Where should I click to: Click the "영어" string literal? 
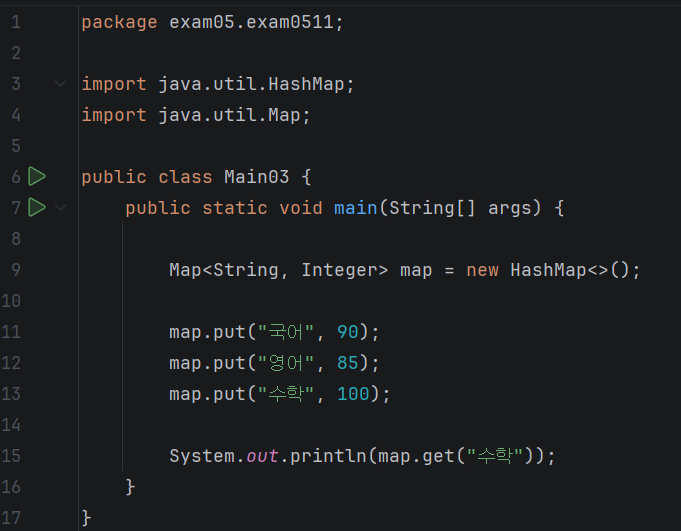(286, 363)
